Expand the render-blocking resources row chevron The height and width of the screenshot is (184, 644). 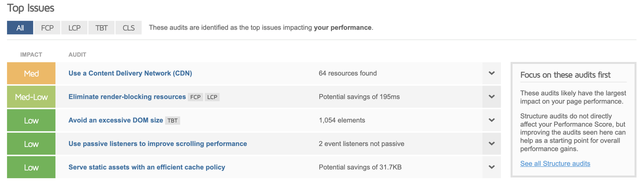click(x=491, y=97)
